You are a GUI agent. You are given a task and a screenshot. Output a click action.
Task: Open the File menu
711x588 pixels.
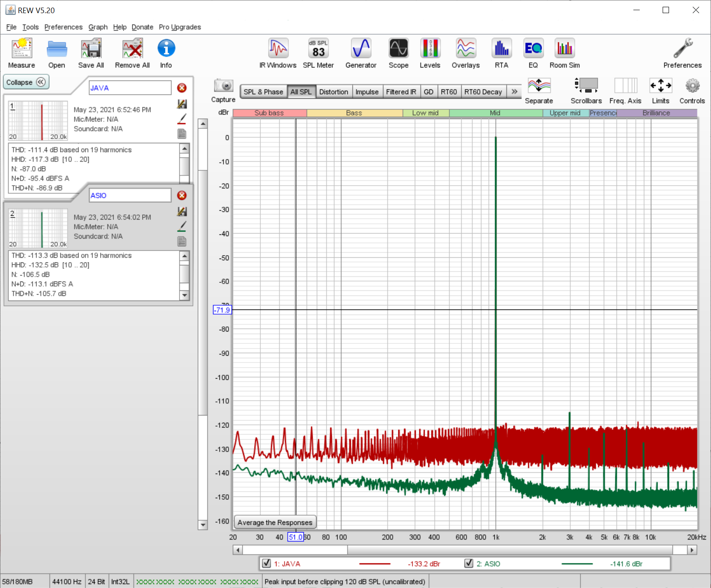(11, 27)
